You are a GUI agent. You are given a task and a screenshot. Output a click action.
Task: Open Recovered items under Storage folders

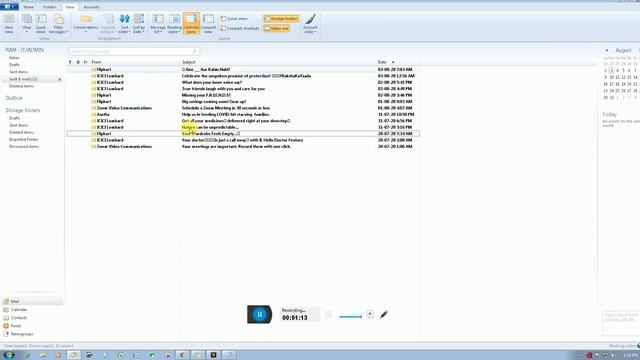24,146
